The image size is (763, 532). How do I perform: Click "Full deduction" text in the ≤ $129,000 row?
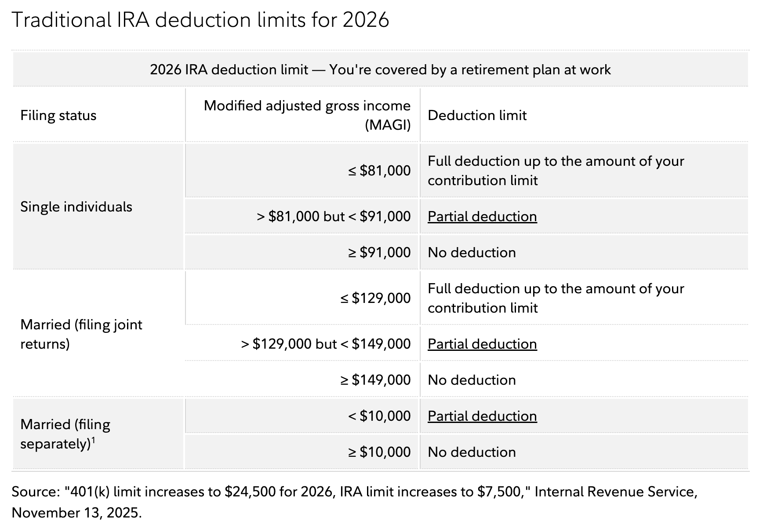click(556, 298)
